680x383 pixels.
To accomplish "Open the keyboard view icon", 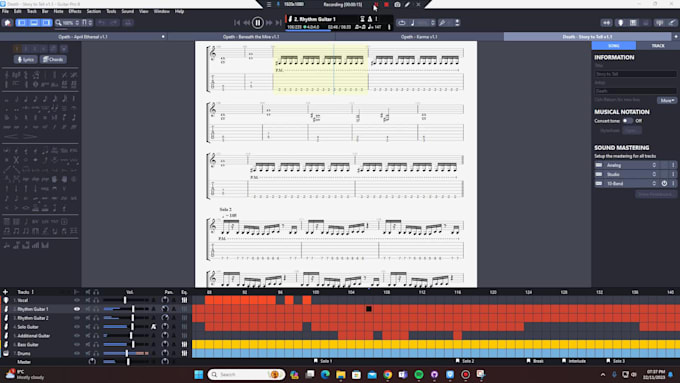I will pyautogui.click(x=633, y=23).
